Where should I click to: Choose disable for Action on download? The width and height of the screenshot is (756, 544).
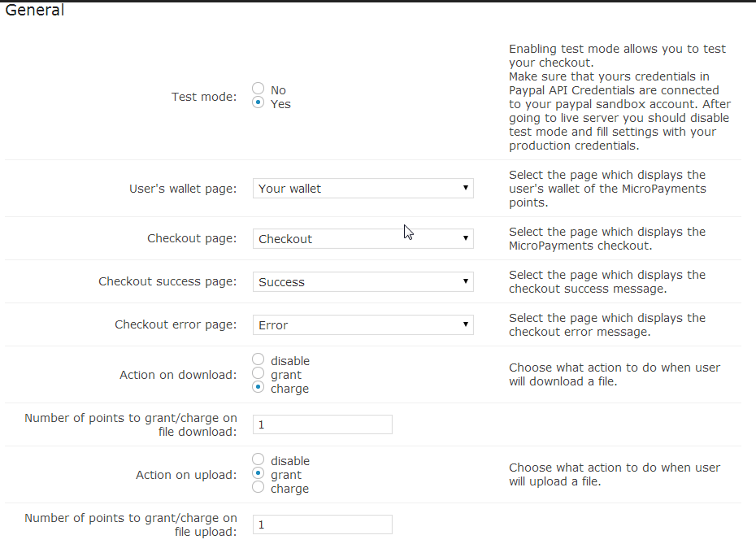(259, 359)
